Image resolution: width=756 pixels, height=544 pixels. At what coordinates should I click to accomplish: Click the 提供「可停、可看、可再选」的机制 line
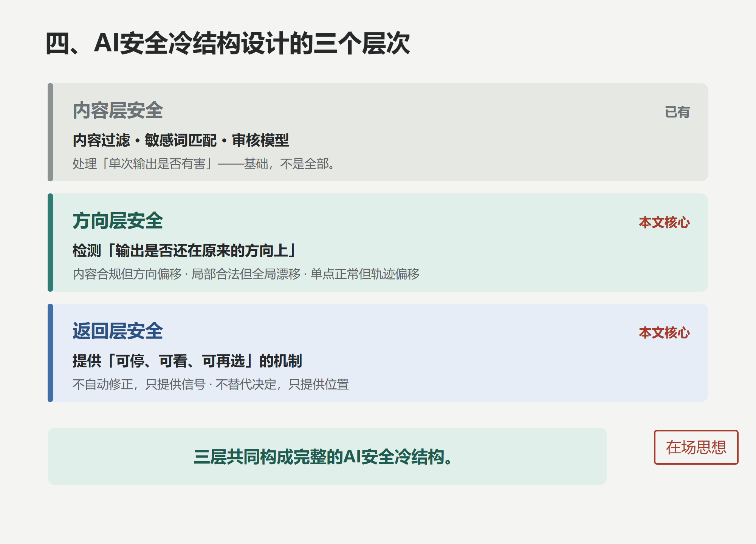(187, 361)
